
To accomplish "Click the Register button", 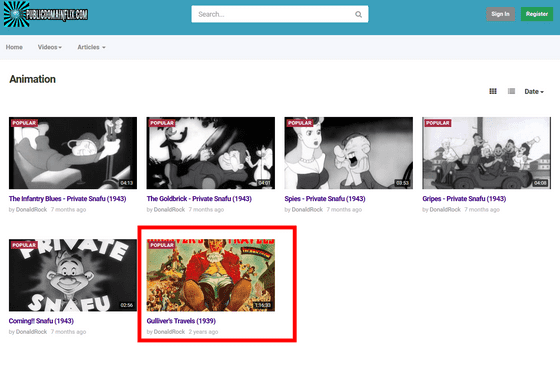I will click(537, 14).
